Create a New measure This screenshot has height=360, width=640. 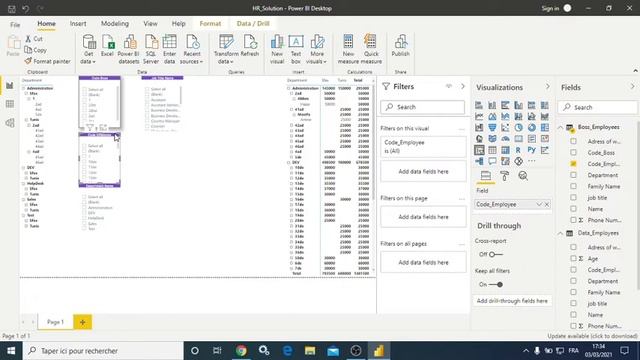point(348,49)
